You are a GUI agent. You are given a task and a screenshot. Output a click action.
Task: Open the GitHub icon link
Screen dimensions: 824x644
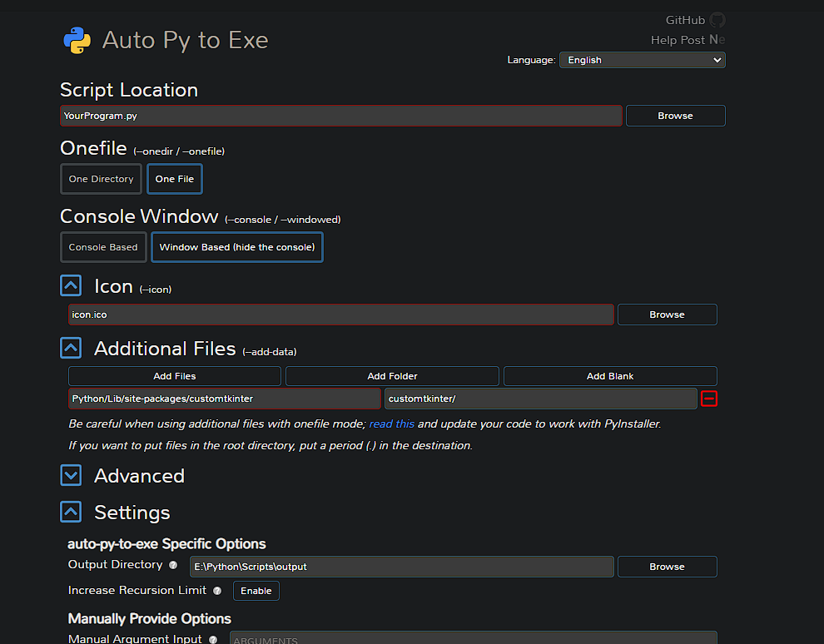(x=717, y=20)
